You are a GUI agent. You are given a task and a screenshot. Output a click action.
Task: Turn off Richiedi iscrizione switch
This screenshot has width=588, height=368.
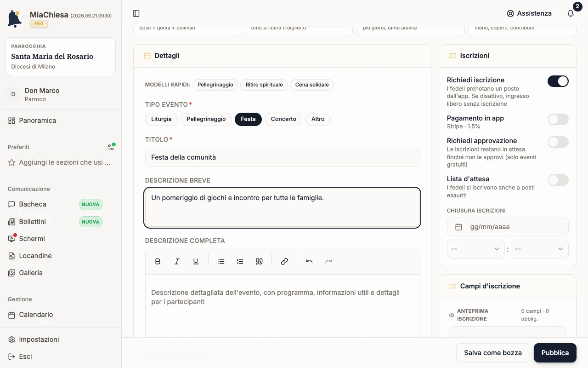[558, 81]
